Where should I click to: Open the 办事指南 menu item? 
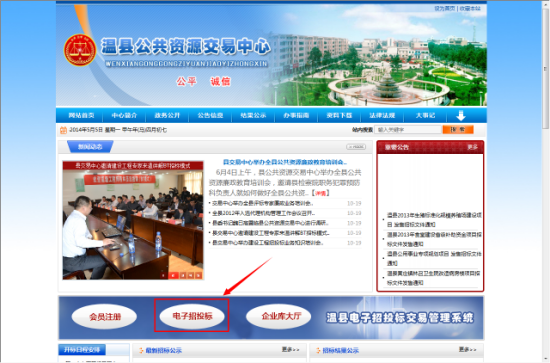coord(296,115)
